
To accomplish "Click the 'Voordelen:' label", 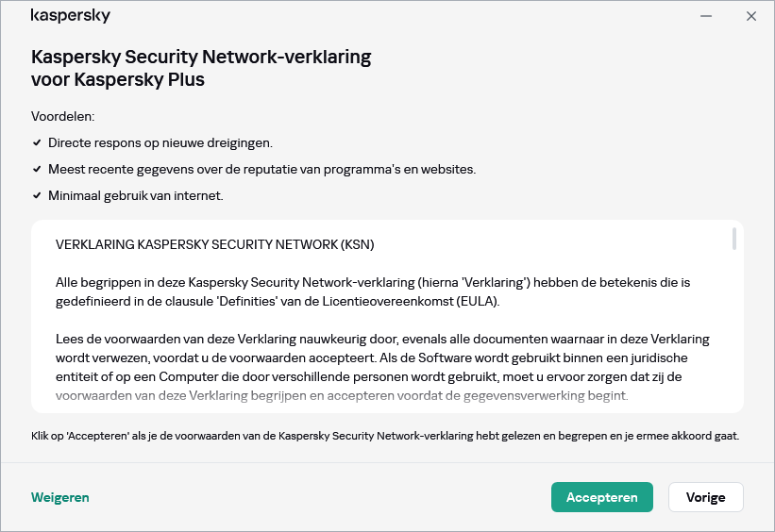I will point(63,116).
